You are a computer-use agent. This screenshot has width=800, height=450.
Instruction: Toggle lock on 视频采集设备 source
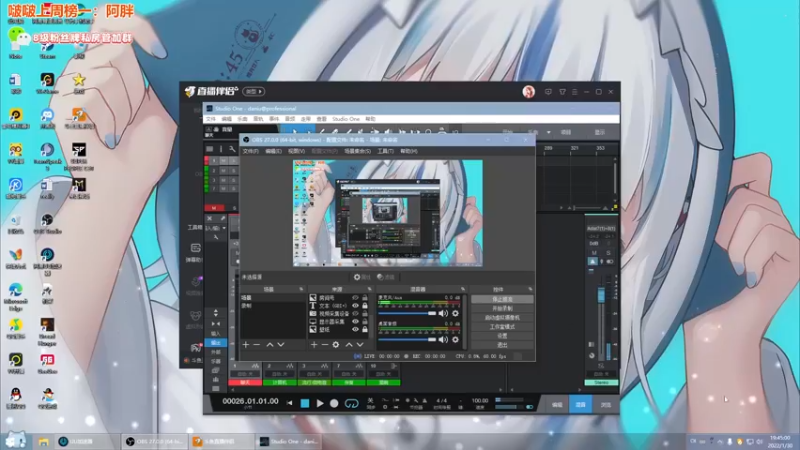[365, 313]
